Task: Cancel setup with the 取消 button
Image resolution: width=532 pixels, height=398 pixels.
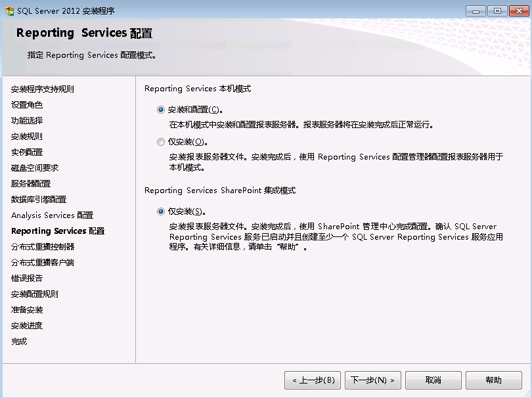Action: tap(433, 380)
